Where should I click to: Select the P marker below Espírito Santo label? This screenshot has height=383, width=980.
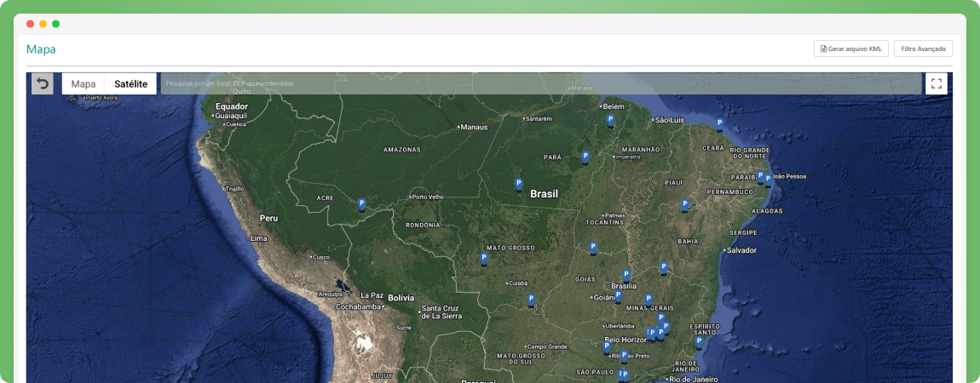[x=699, y=342]
